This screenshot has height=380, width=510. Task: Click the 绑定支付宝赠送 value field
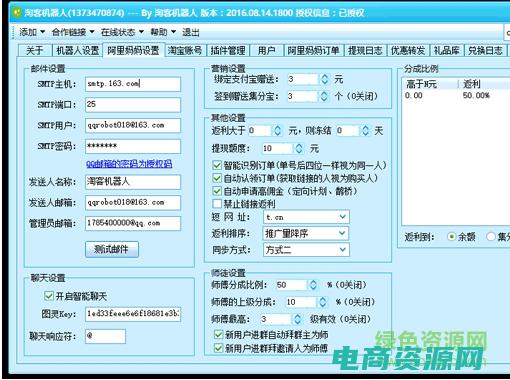point(303,79)
